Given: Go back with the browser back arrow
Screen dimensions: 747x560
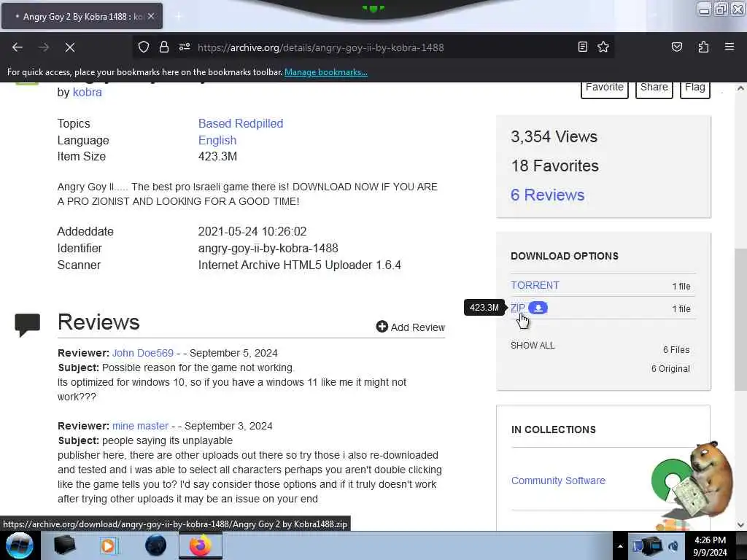Looking at the screenshot, I should (x=18, y=47).
